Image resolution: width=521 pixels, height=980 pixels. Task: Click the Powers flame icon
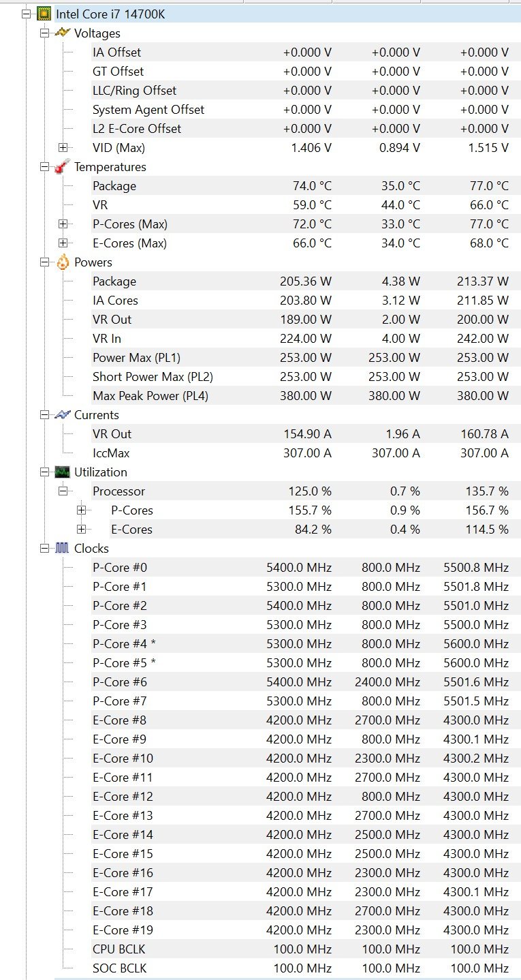coord(62,262)
